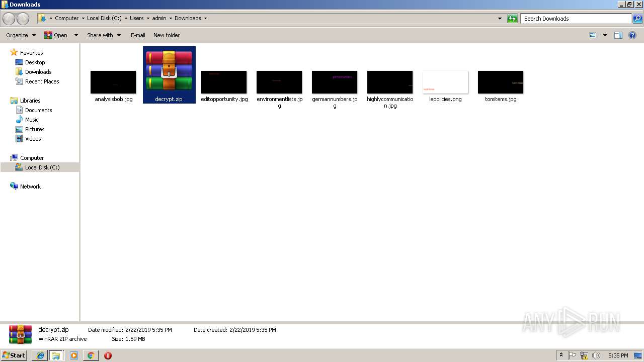This screenshot has height=362, width=644.
Task: Open the Pictures library
Action: 35,129
